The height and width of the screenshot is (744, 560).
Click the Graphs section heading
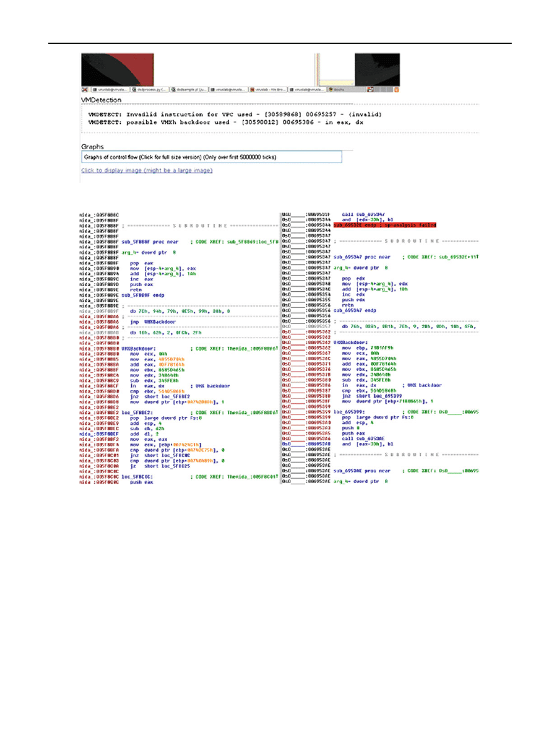point(92,146)
